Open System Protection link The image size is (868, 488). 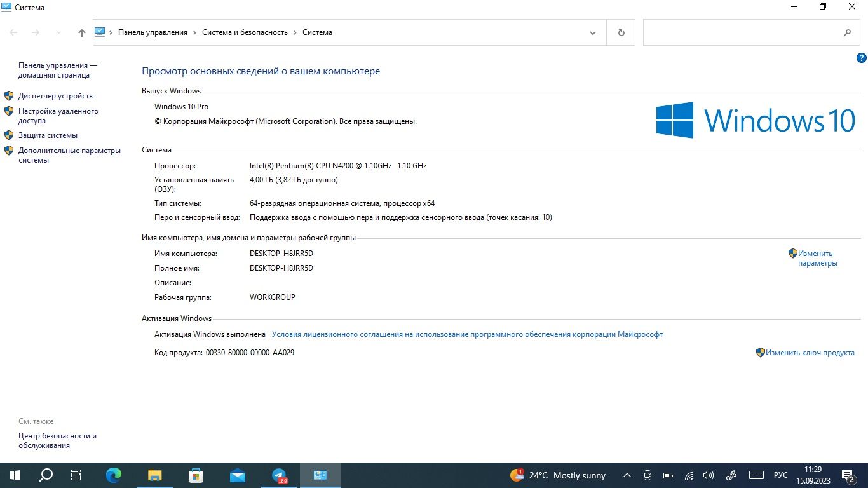pyautogui.click(x=48, y=135)
